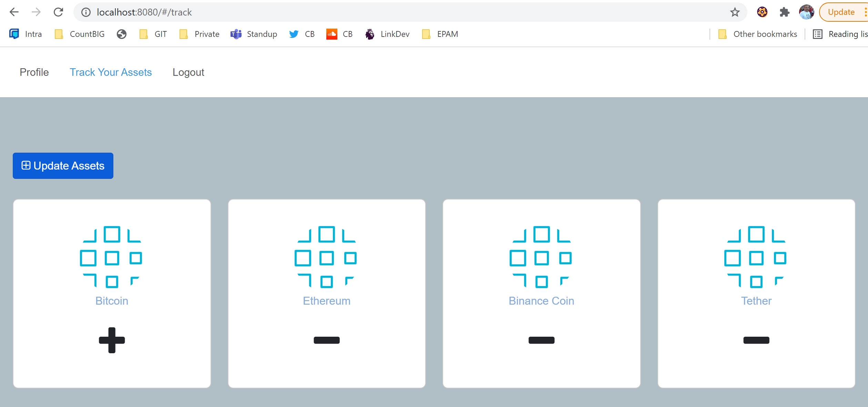
Task: Click the minus icon under Tether
Action: point(756,340)
